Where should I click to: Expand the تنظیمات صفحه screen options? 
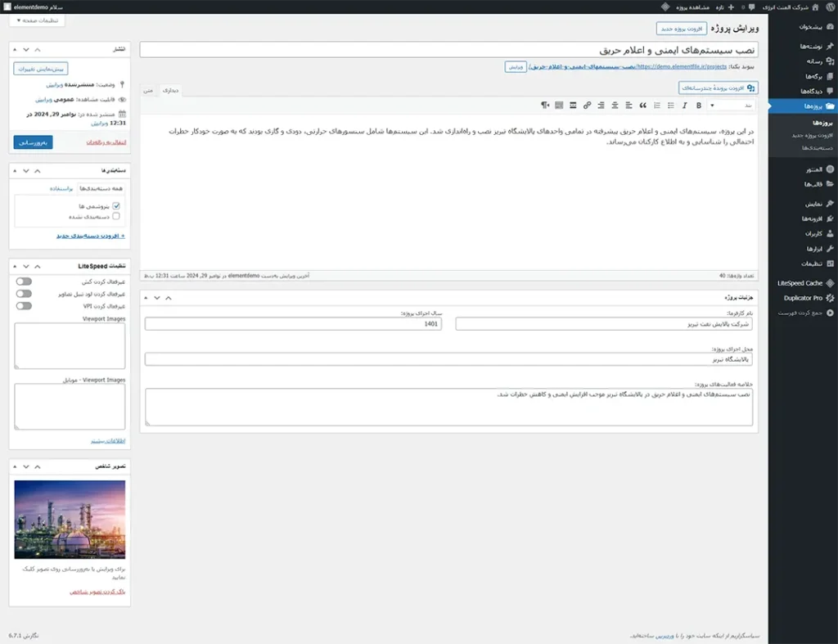coord(37,20)
